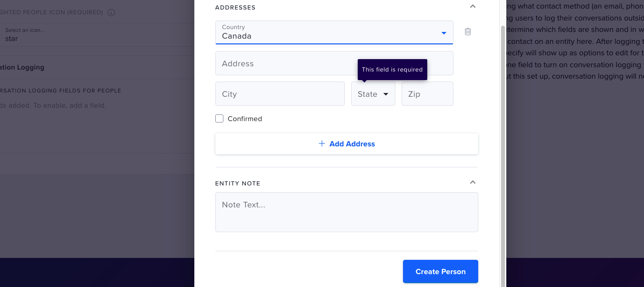
Task: Delete the address using the trash icon
Action: [468, 31]
